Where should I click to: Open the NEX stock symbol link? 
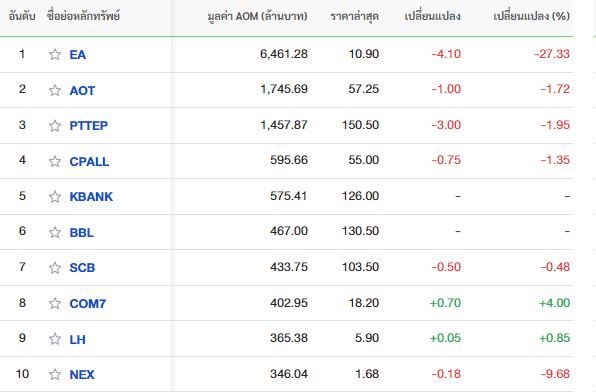coord(82,375)
